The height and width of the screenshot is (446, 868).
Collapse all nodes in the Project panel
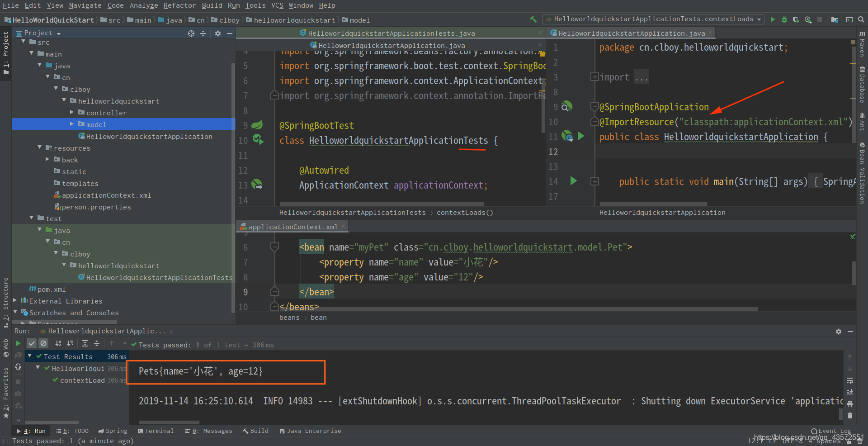(203, 33)
